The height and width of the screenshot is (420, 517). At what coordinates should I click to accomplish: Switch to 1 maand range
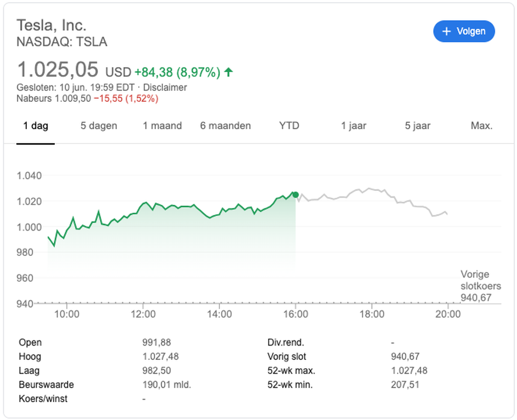(162, 126)
